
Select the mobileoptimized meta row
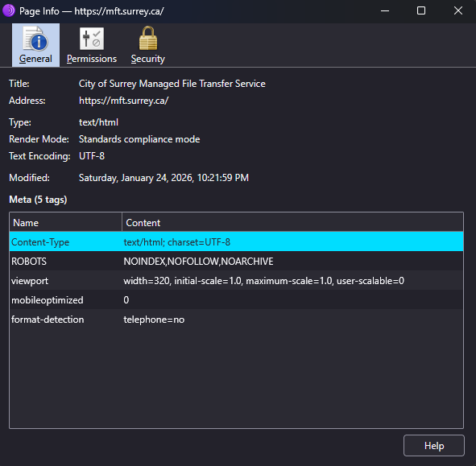pos(236,299)
